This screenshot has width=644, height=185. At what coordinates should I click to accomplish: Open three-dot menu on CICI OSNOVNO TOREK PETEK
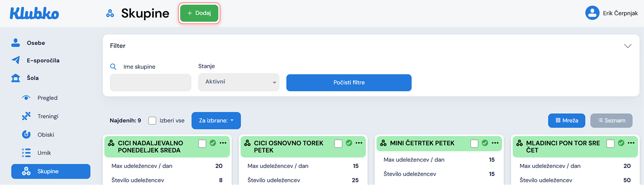coord(359,143)
